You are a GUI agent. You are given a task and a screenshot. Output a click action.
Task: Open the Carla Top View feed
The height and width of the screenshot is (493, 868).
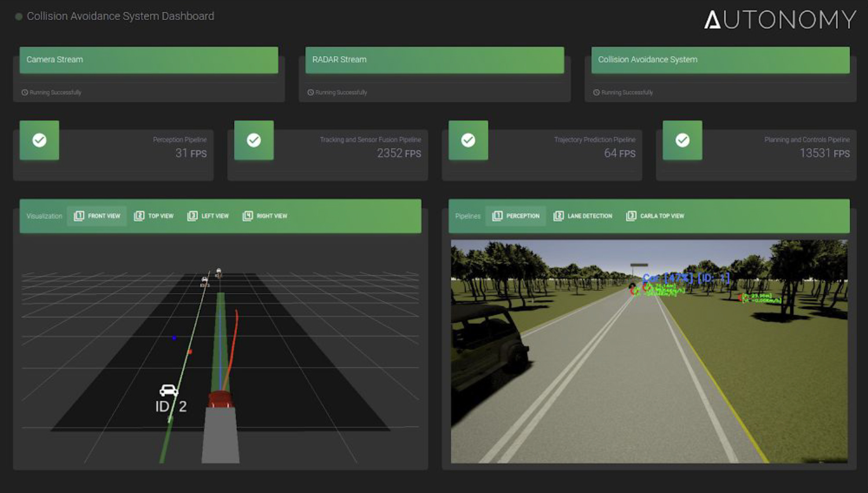tap(655, 216)
